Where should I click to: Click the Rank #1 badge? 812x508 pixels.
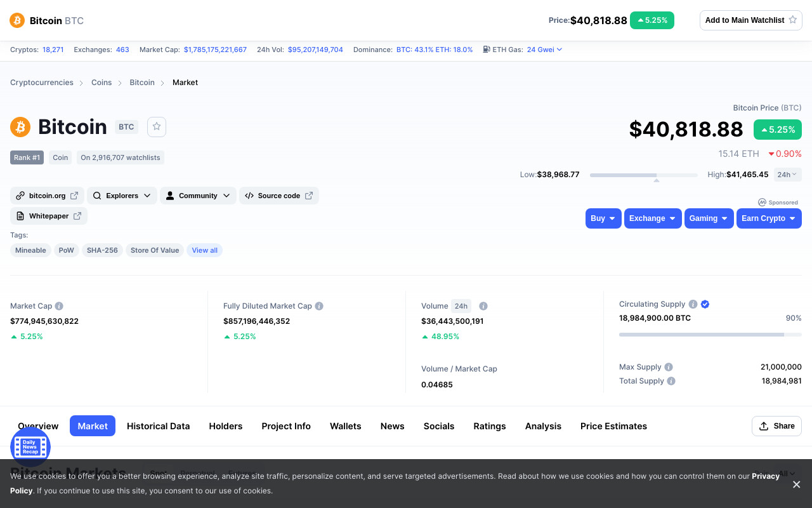tap(27, 157)
